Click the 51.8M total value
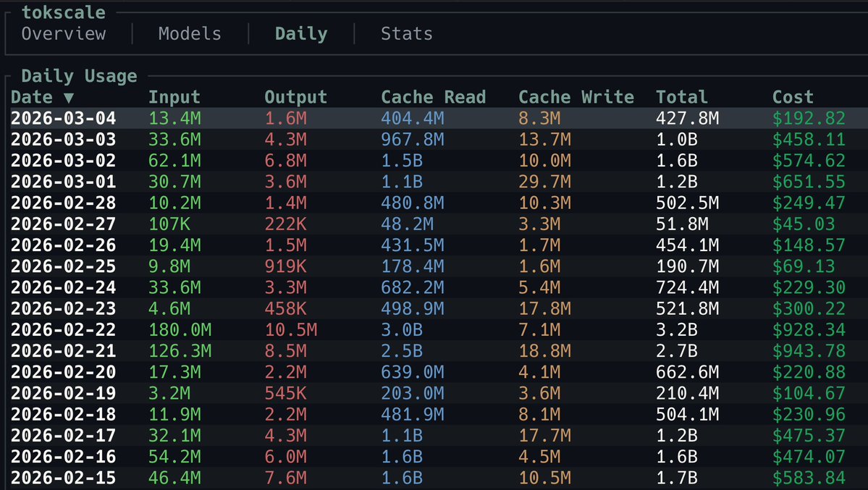The width and height of the screenshot is (868, 490). 682,224
